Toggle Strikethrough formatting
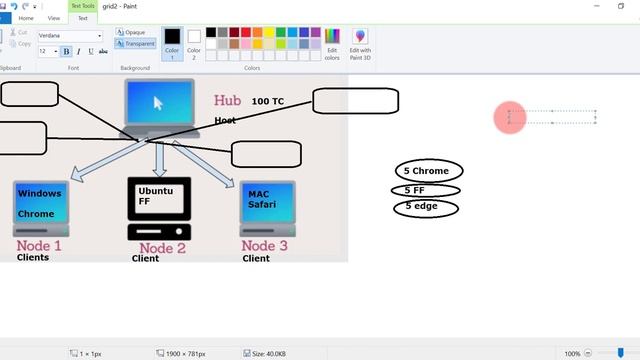This screenshot has height=360, width=640. click(103, 51)
